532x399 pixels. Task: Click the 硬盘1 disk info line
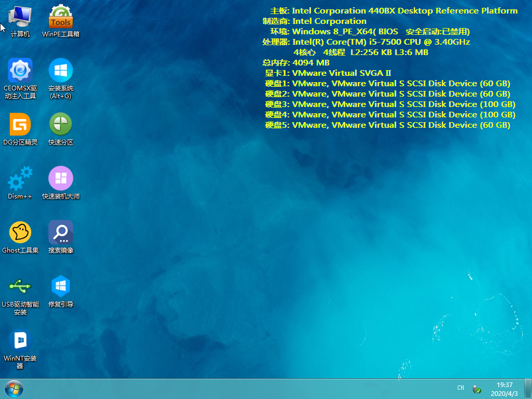click(388, 84)
